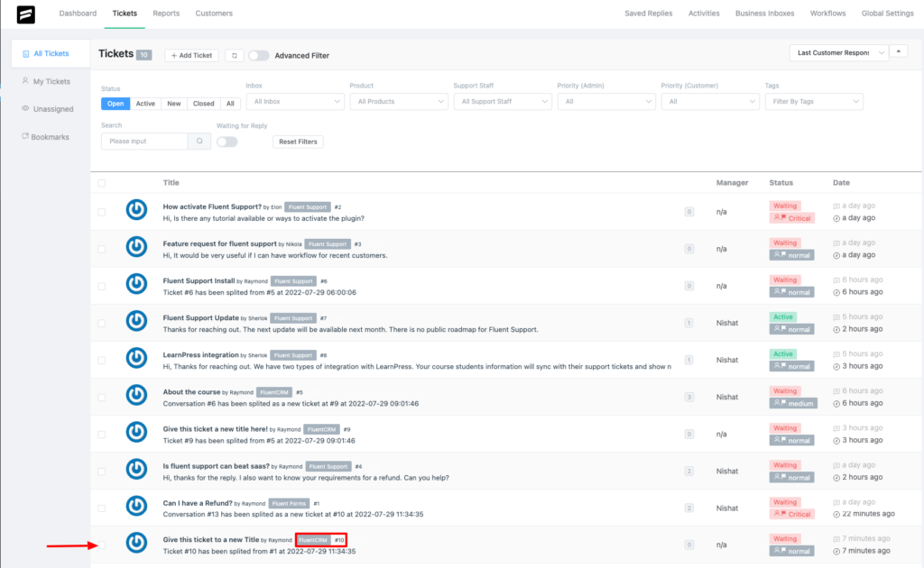Click the Fluent Support logo icon
The image size is (924, 568).
[24, 14]
